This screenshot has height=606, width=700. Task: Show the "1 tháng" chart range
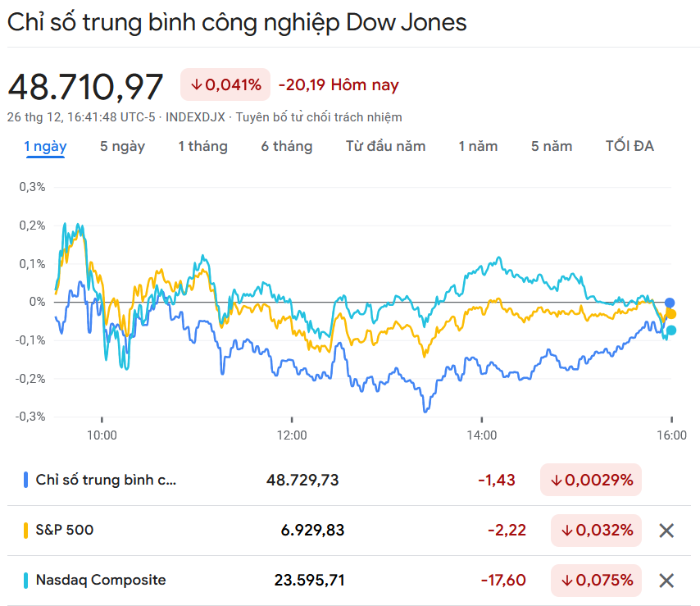[x=202, y=147]
